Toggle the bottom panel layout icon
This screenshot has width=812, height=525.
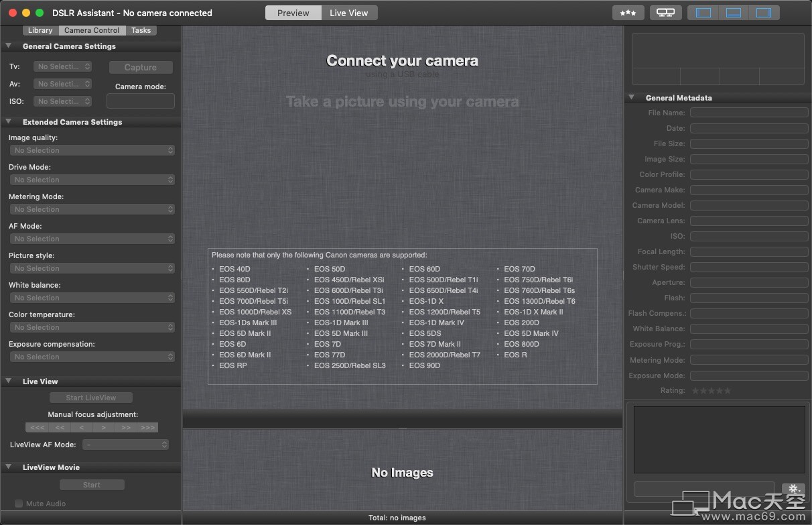tap(733, 12)
